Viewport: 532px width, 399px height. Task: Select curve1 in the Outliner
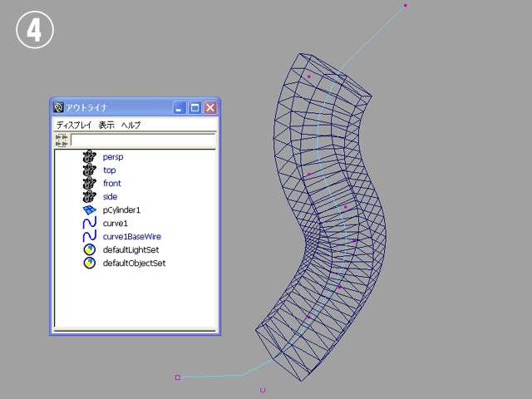click(115, 224)
